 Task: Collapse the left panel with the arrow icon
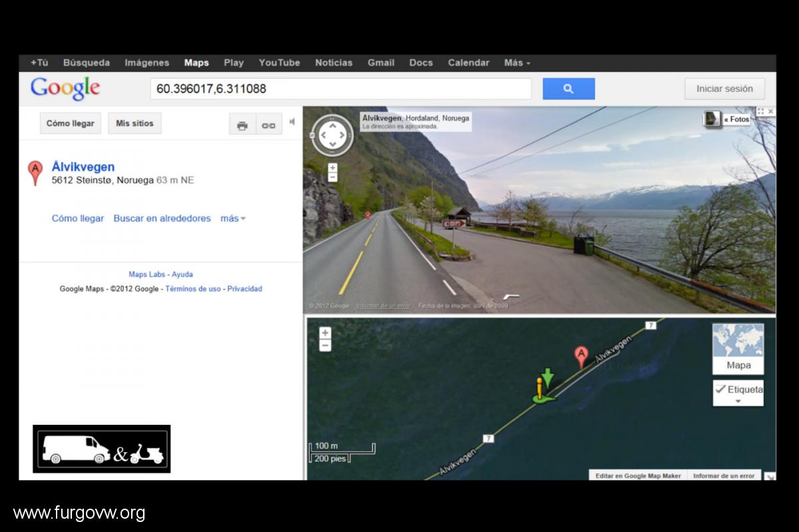tap(292, 122)
